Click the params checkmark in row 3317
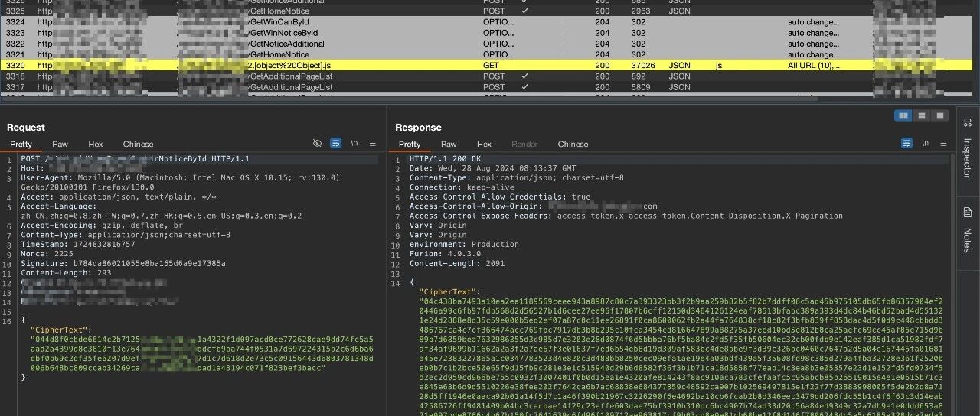The height and width of the screenshot is (416, 980). click(x=524, y=87)
